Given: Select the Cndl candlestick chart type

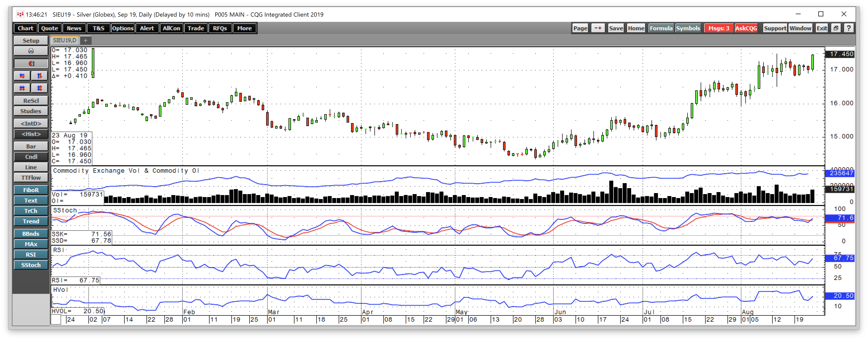Looking at the screenshot, I should (31, 157).
